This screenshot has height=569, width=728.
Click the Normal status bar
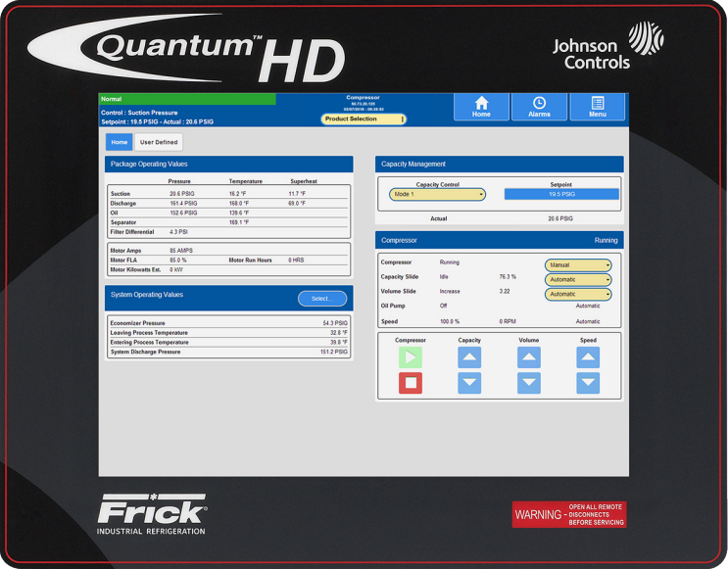click(187, 99)
